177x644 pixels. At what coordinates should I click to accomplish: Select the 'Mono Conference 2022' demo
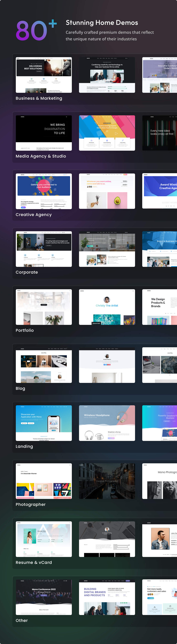click(x=44, y=597)
